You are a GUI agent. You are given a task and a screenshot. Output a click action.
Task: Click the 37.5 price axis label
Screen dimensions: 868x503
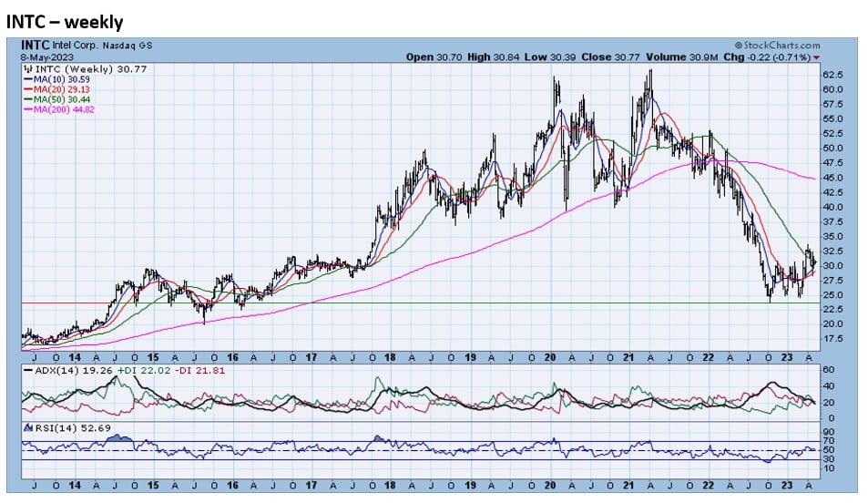tap(833, 222)
